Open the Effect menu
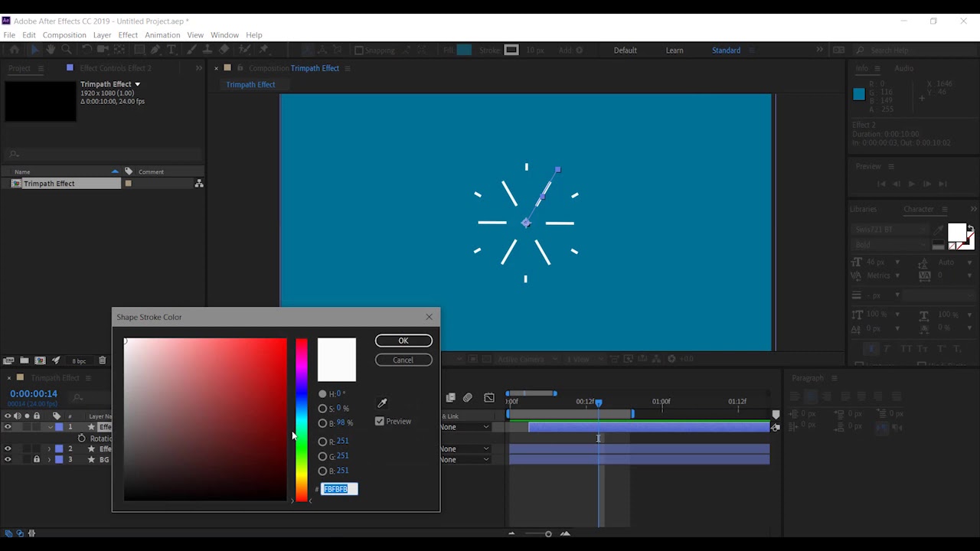The width and height of the screenshot is (980, 551). pos(128,35)
